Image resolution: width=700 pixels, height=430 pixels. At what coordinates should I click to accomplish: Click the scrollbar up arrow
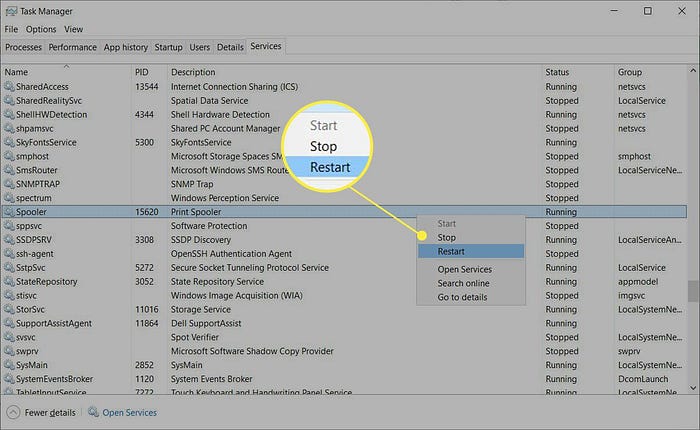click(693, 71)
